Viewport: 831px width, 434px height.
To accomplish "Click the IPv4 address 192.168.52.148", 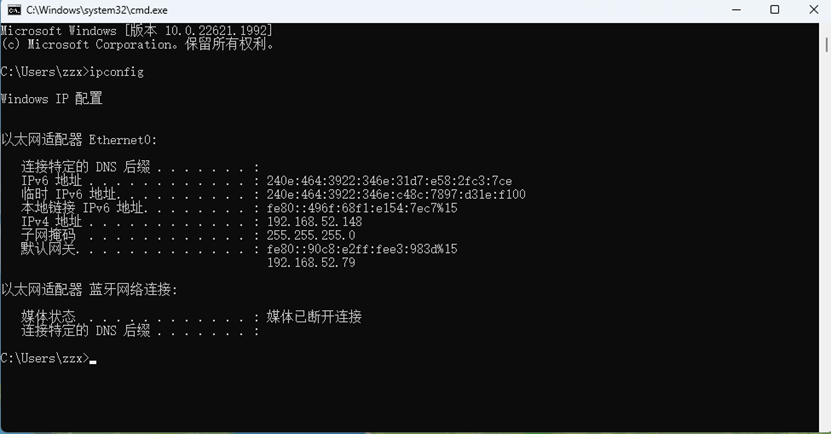I will pyautogui.click(x=314, y=222).
